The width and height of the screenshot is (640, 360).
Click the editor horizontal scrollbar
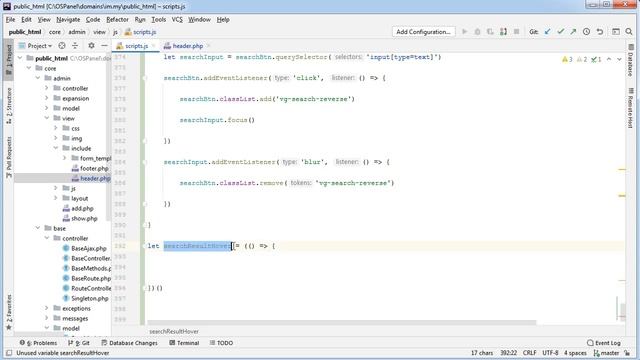(x=341, y=322)
